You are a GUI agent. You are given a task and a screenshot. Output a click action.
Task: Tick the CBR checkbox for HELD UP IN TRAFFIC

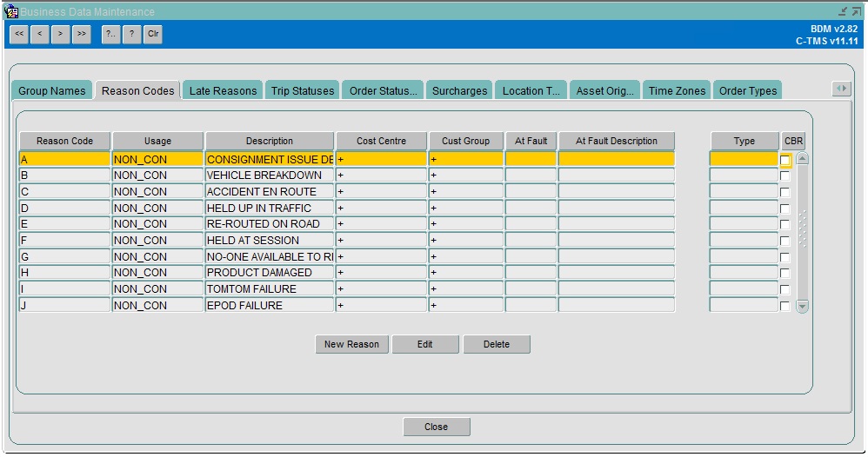[x=785, y=209]
